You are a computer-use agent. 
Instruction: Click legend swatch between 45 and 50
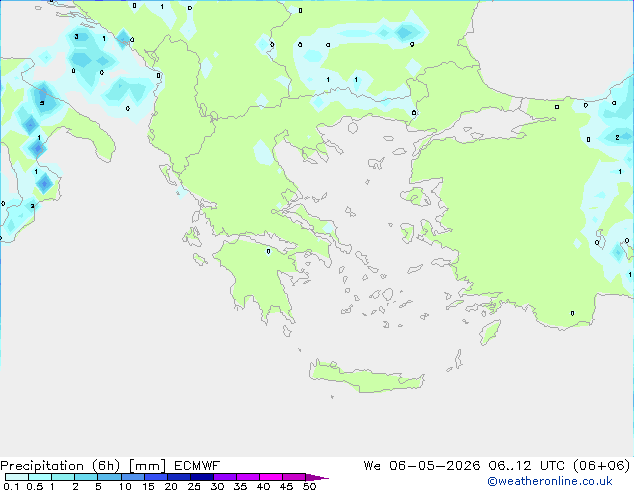[x=294, y=477]
